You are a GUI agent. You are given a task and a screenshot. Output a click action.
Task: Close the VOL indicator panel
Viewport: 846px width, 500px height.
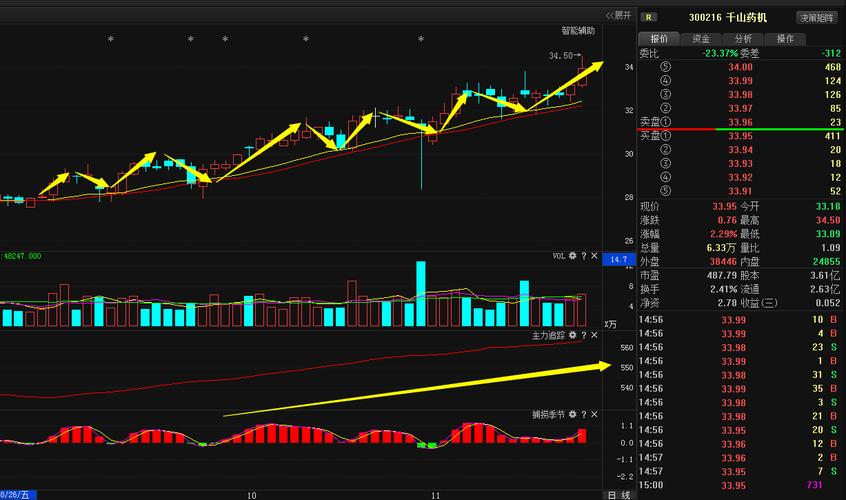pyautogui.click(x=595, y=256)
